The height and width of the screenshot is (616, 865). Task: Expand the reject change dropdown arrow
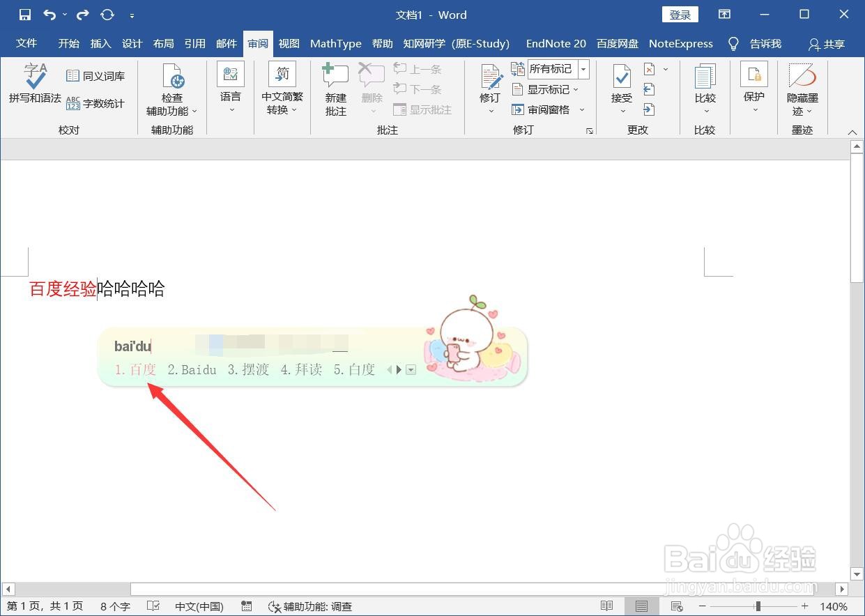[x=666, y=69]
